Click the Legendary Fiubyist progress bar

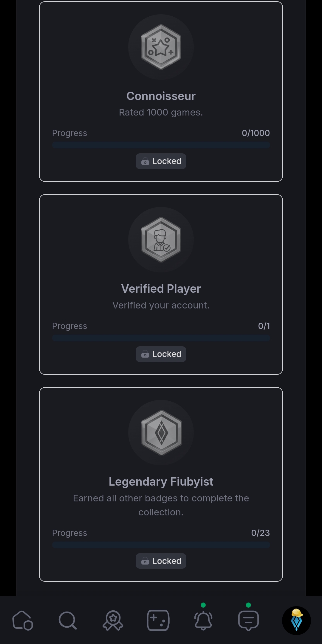[x=161, y=545]
